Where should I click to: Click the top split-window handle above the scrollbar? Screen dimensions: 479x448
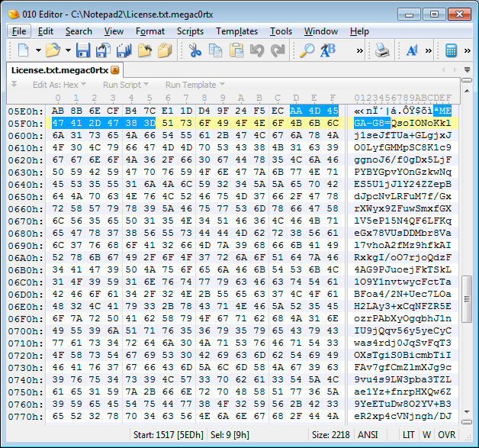pos(467,80)
